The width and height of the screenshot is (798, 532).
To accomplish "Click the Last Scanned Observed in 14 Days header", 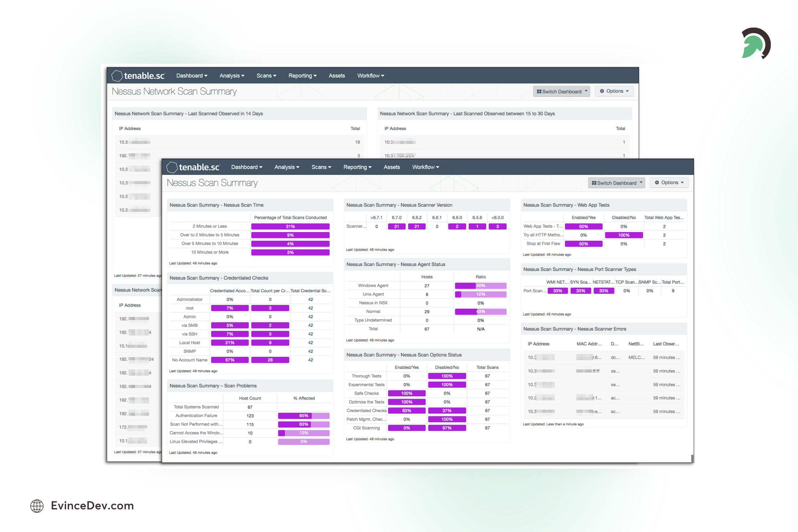I will click(x=239, y=114).
